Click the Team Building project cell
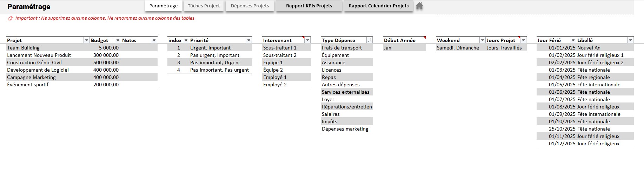644x179 pixels. (24, 48)
